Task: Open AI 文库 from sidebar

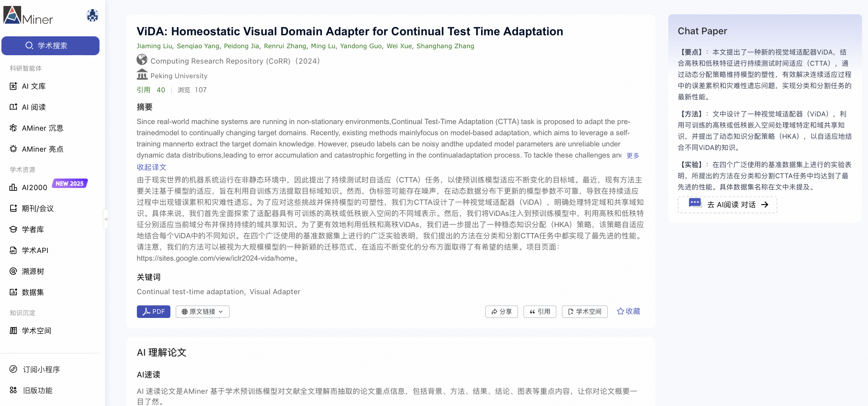Action: point(34,86)
